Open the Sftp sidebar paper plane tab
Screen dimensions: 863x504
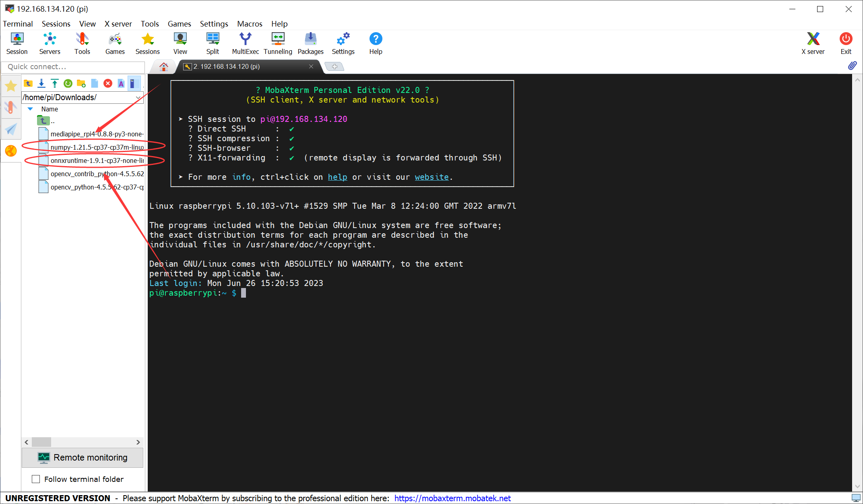tap(11, 129)
